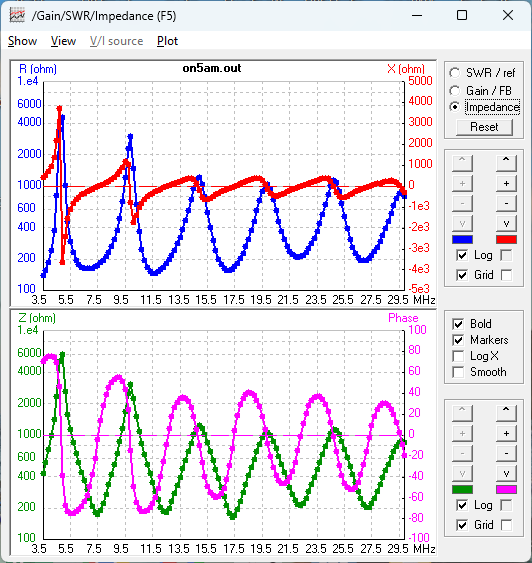Close the Gain/SWR/Impedance window
Viewport: 532px width, 563px height.
click(x=508, y=16)
